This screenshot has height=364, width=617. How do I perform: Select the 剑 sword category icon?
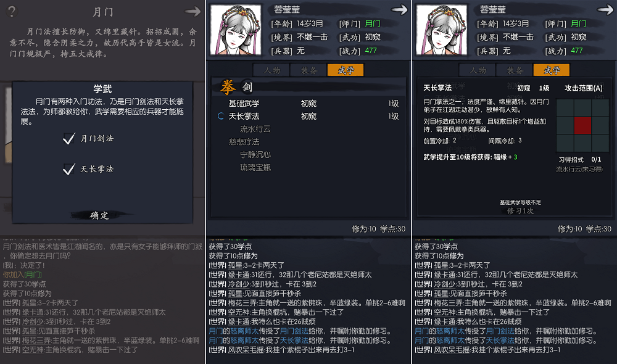(247, 87)
